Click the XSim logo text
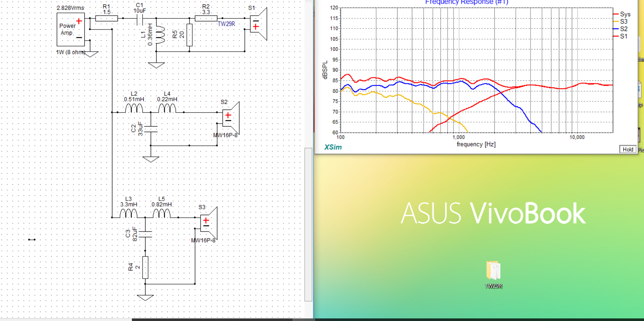This screenshot has width=644, height=321. coord(333,147)
